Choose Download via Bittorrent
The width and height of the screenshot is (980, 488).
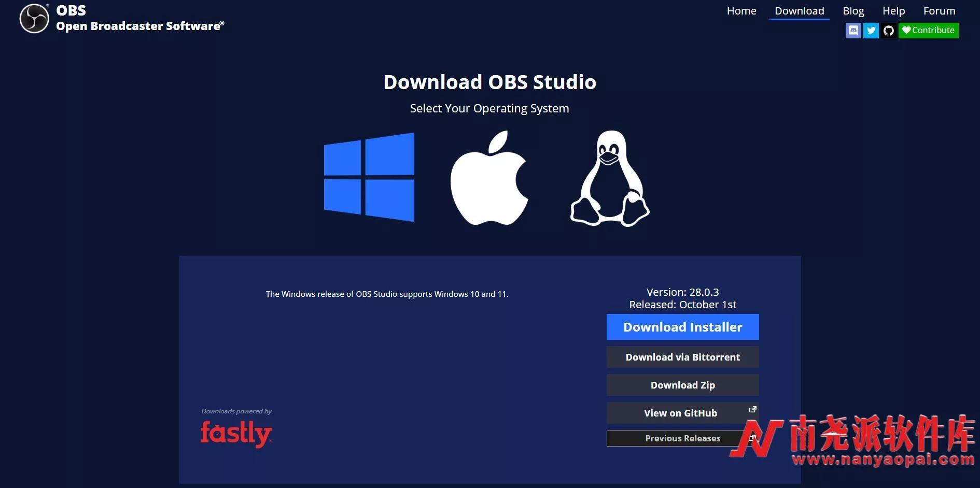point(682,357)
